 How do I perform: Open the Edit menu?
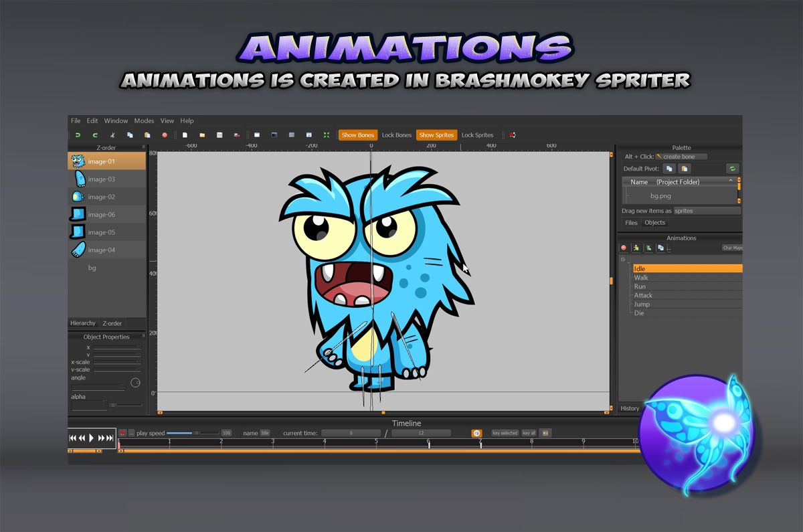[92, 121]
